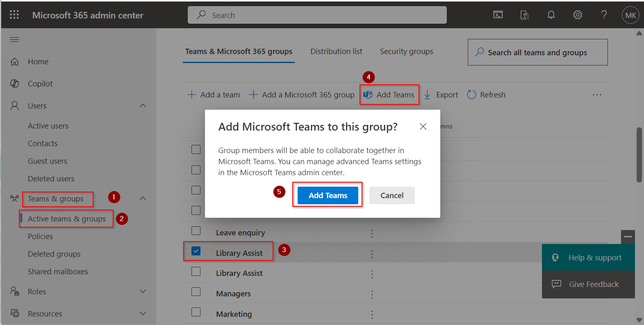The image size is (644, 325).
Task: Open settings gear icon
Action: [x=578, y=15]
